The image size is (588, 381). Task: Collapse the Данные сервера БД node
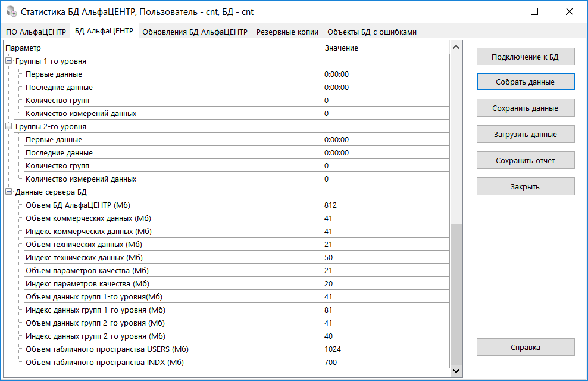8,192
